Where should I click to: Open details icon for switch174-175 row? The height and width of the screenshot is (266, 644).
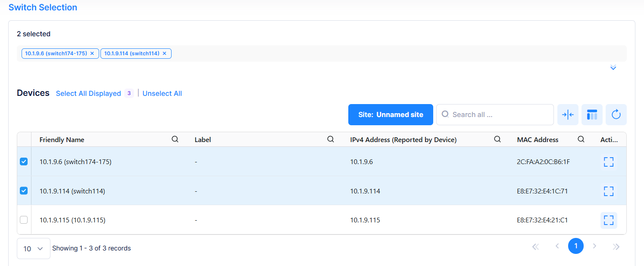point(609,161)
